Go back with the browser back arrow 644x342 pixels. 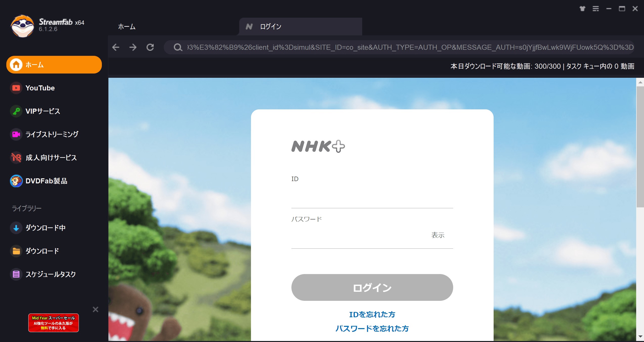pos(116,47)
